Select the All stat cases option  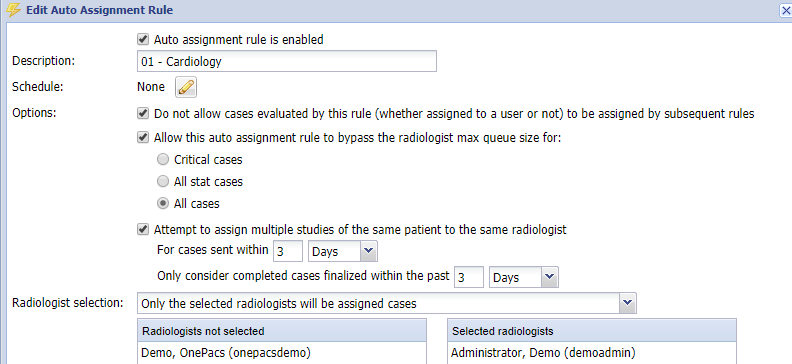(x=163, y=181)
